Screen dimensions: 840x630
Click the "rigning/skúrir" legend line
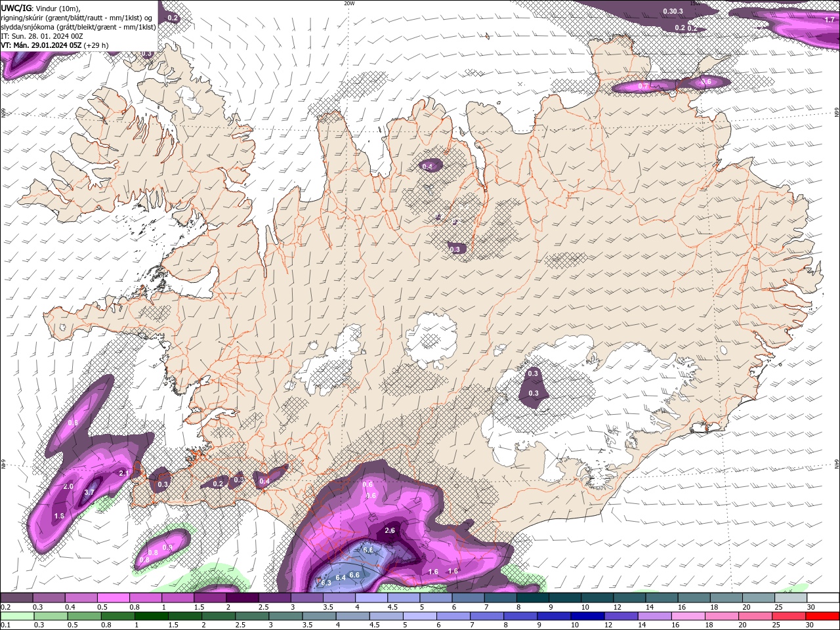(77, 18)
